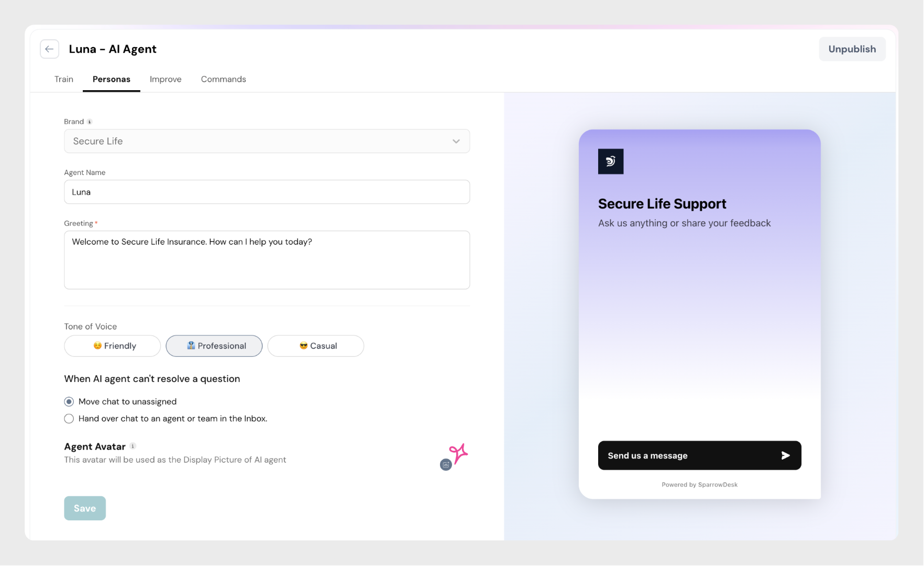Focus the Greeting text area
924x566 pixels.
click(267, 260)
